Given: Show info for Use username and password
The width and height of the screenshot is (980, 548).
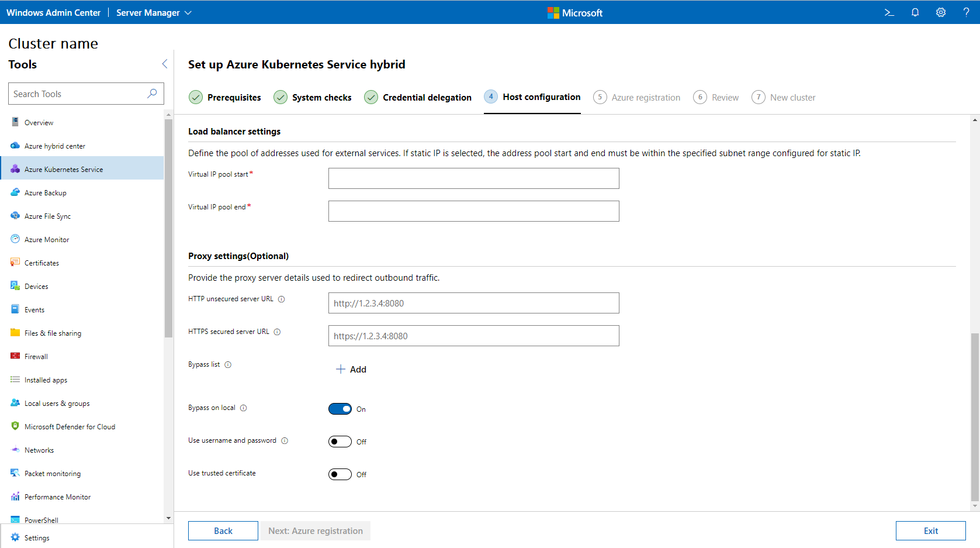Looking at the screenshot, I should pyautogui.click(x=285, y=441).
